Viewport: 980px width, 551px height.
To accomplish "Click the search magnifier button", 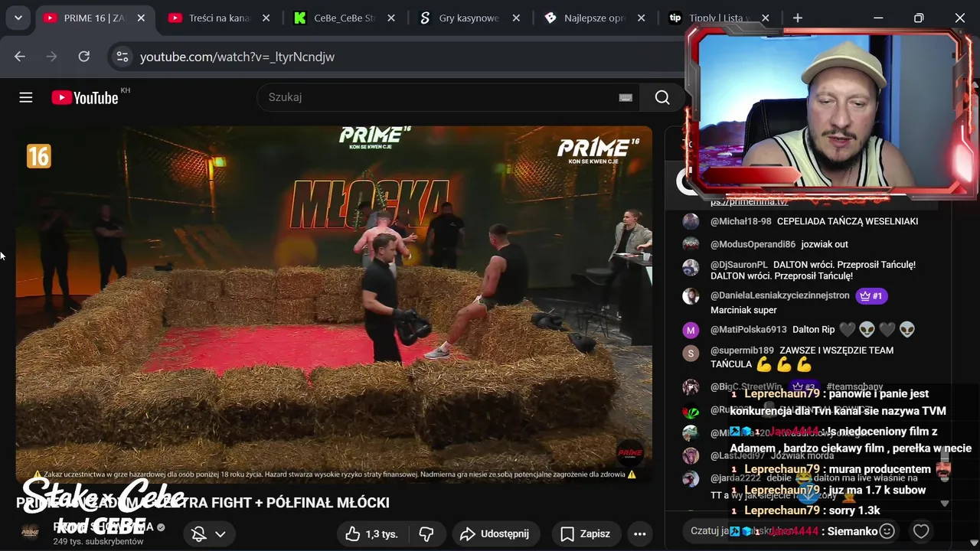I will coord(662,97).
